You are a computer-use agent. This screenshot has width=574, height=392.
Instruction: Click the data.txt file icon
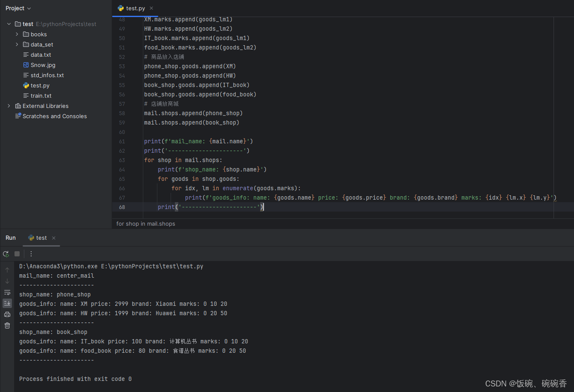point(26,55)
